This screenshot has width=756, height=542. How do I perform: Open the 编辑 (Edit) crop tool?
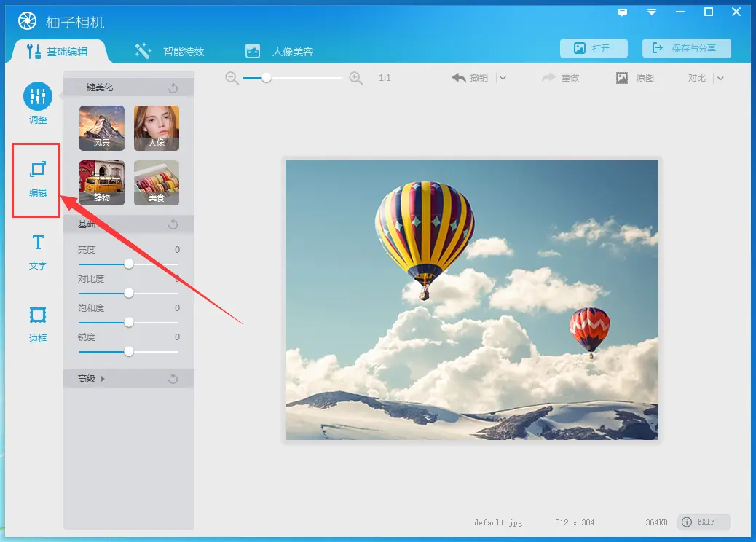pyautogui.click(x=38, y=170)
